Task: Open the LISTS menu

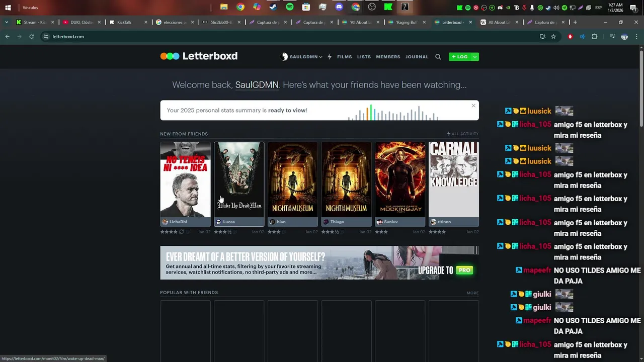Action: [x=364, y=57]
